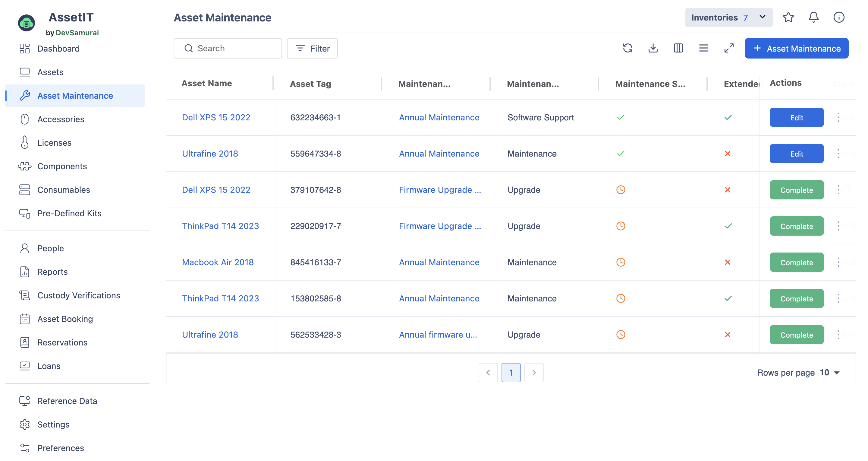Click the refresh table icon
Image resolution: width=868 pixels, height=461 pixels.
(627, 48)
